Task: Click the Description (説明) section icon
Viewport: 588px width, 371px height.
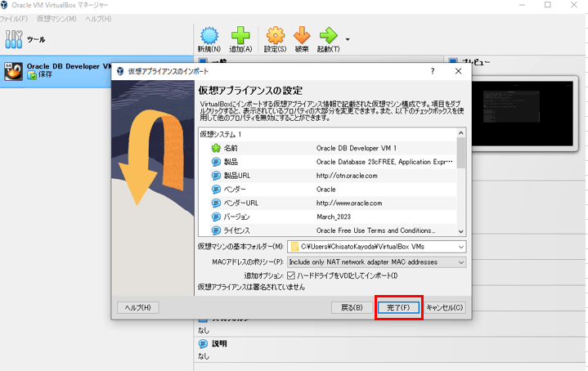Action: point(203,344)
